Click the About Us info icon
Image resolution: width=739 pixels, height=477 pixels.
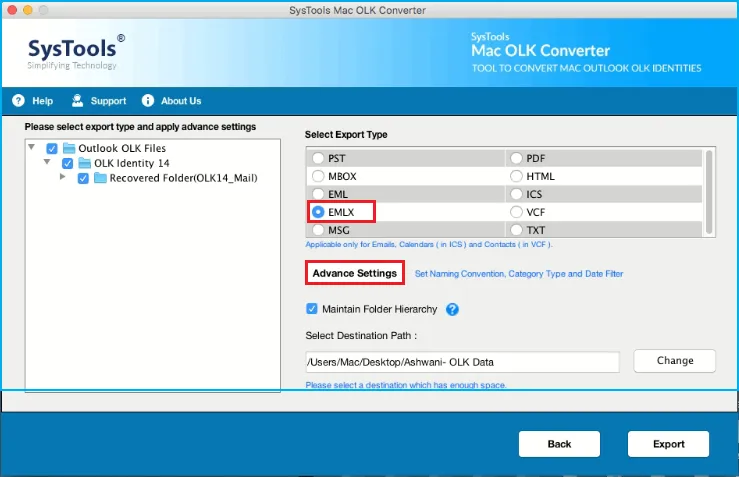click(148, 100)
